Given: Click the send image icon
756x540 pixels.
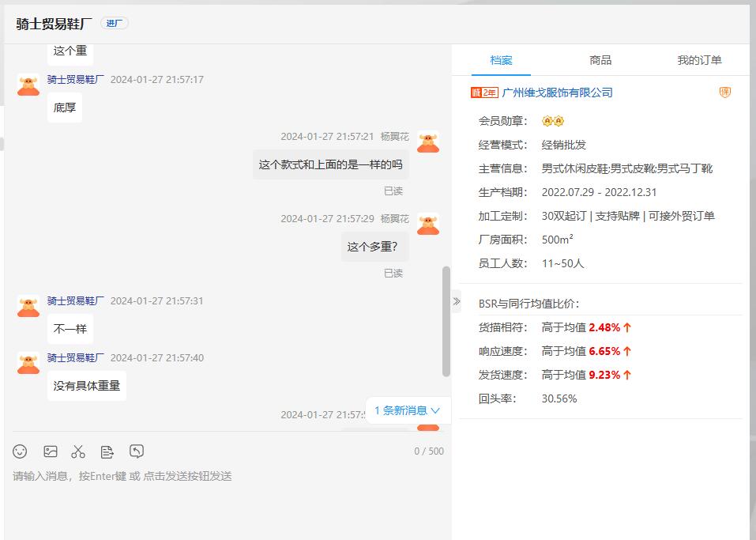Looking at the screenshot, I should pyautogui.click(x=50, y=451).
